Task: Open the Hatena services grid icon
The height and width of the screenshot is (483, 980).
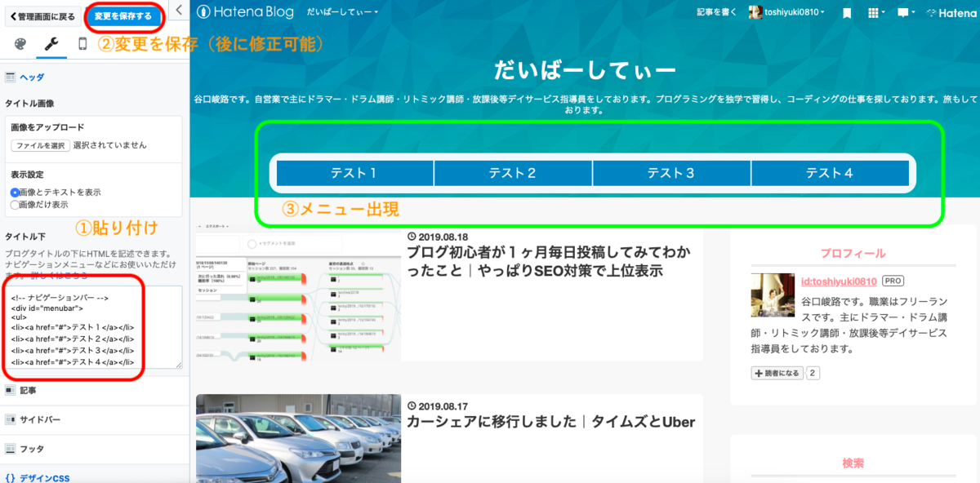Action: [x=873, y=13]
